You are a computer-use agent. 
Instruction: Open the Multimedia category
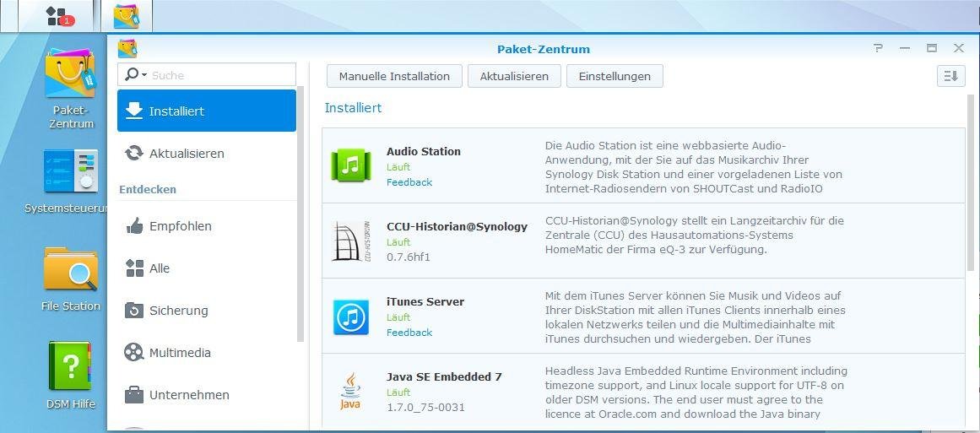click(207, 353)
